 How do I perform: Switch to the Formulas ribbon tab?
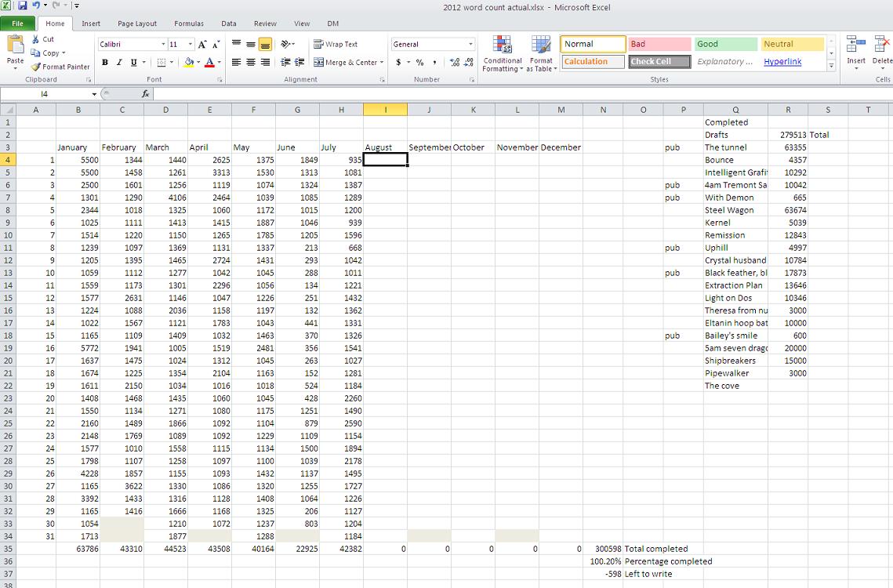pos(188,24)
